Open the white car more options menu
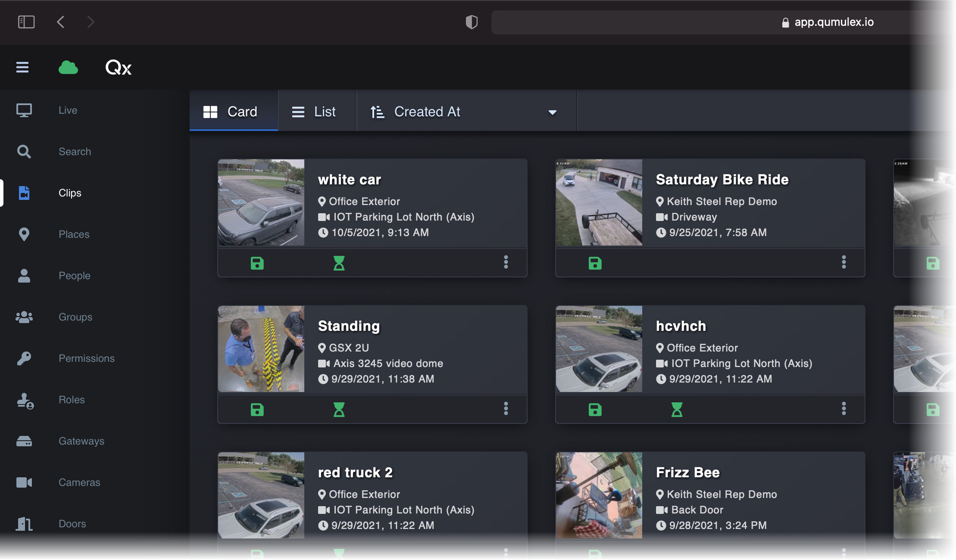This screenshot has width=956, height=560. tap(506, 262)
